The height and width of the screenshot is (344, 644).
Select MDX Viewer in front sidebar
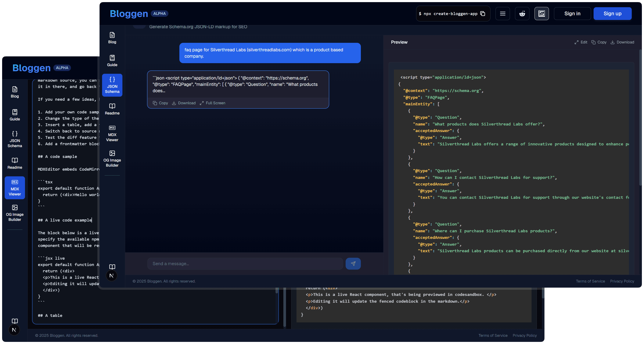click(x=112, y=134)
